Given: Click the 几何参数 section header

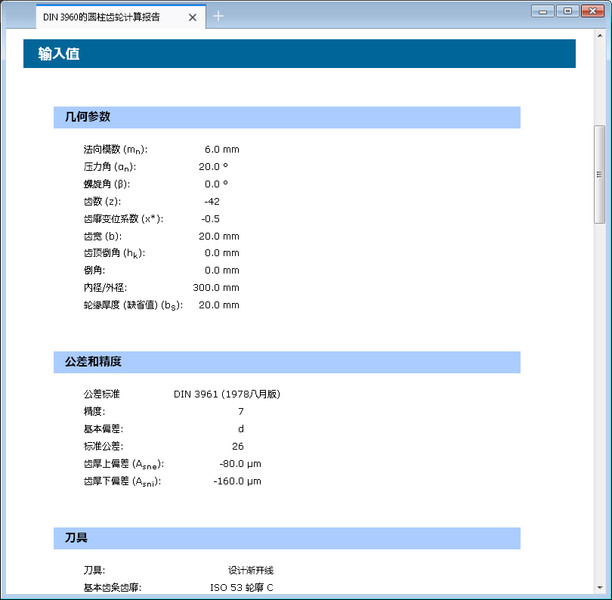Looking at the screenshot, I should 286,117.
